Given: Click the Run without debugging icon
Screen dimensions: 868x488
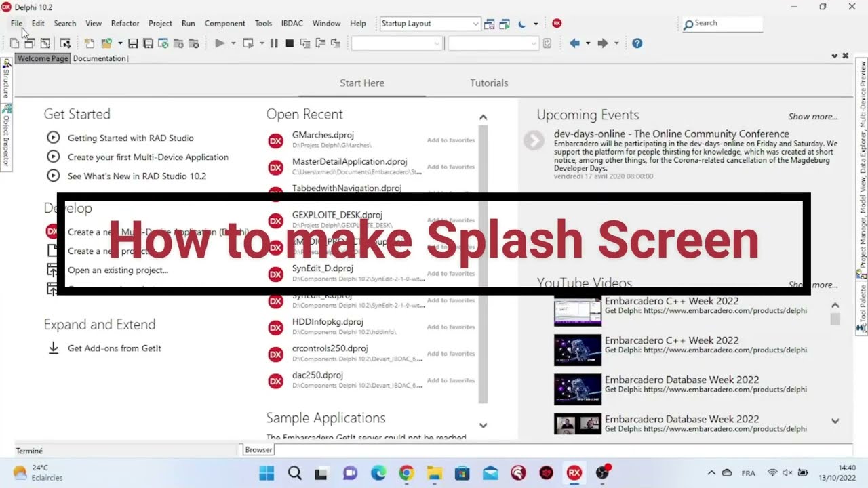Looking at the screenshot, I should pos(248,43).
